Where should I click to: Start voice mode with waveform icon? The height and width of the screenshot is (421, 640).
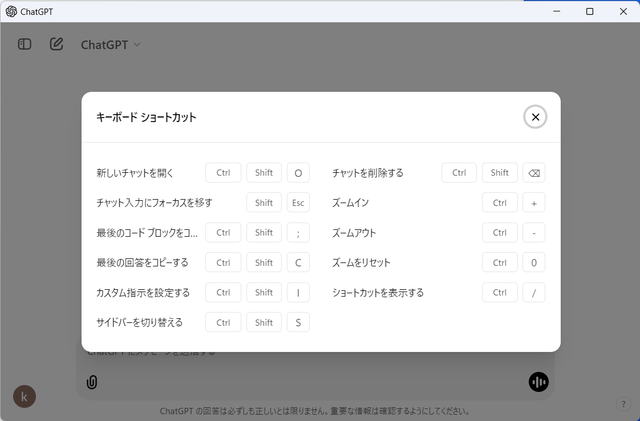click(538, 382)
